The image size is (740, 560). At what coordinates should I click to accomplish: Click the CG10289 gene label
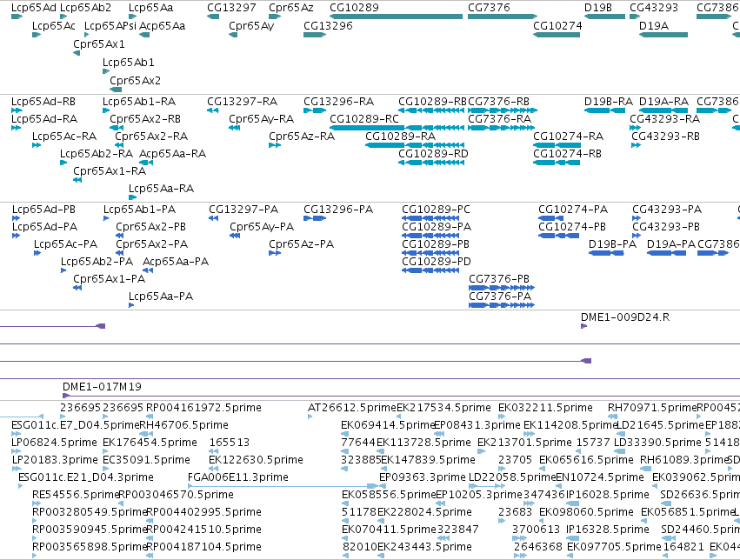pos(354,8)
